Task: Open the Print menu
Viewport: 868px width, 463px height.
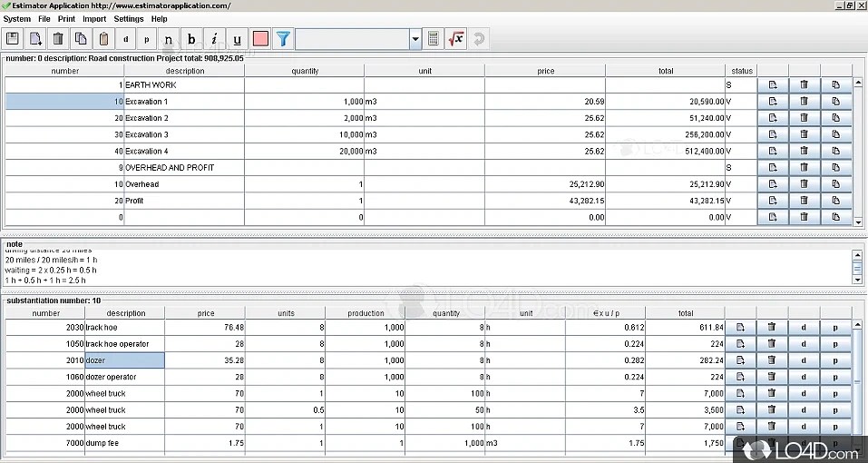Action: (x=66, y=19)
